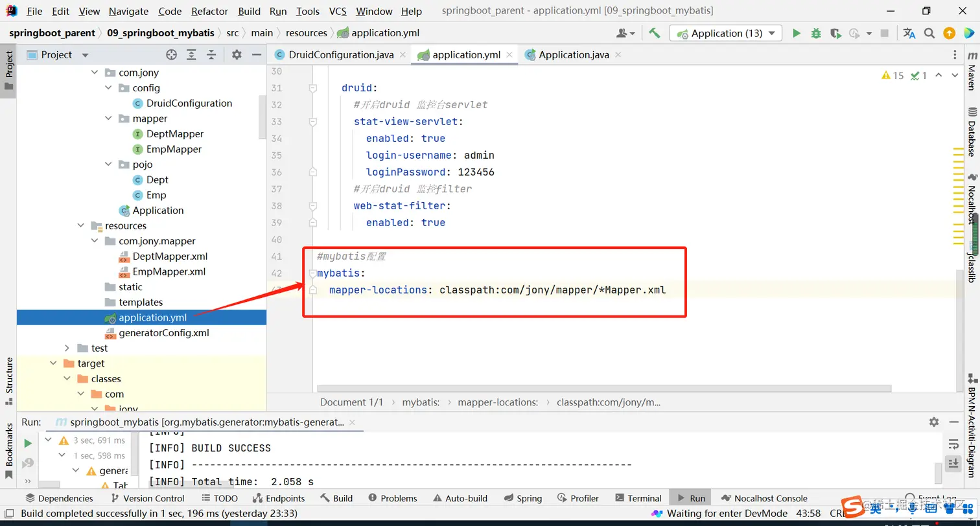
Task: Expand the test folder node
Action: 67,348
